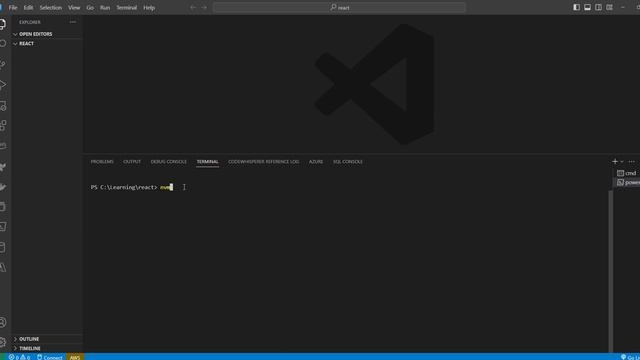Open the Manage gear menu
This screenshot has width=640, height=360.
point(2,342)
